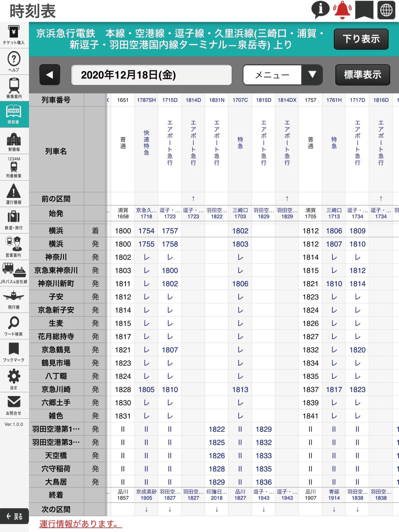Select the timetable (時刻表) sidebar icon
399x532 pixels.
(x=14, y=114)
